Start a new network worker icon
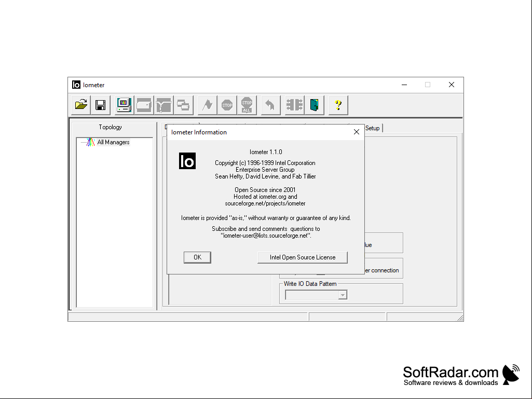This screenshot has width=532, height=399. [163, 105]
